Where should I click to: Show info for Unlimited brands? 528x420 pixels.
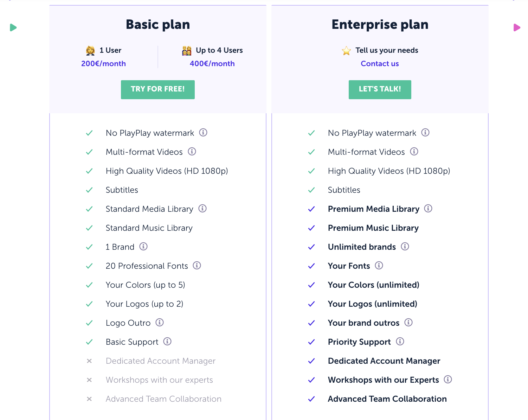point(405,247)
